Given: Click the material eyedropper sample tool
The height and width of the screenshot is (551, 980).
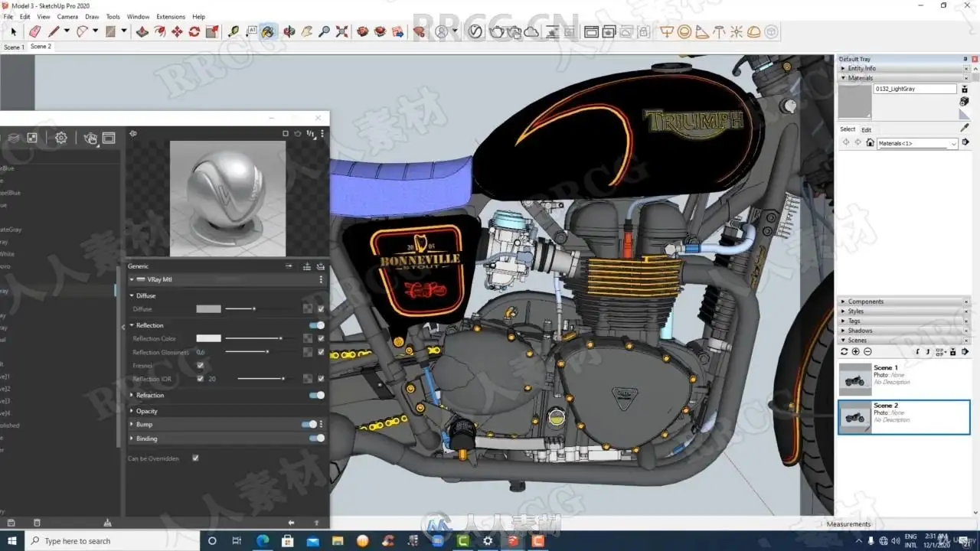Looking at the screenshot, I should pyautogui.click(x=965, y=128).
